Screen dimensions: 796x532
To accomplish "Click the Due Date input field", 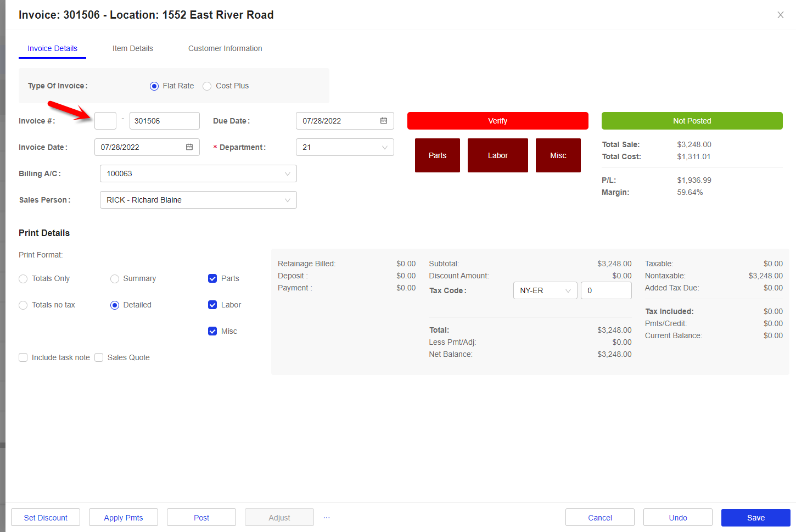I will 345,121.
